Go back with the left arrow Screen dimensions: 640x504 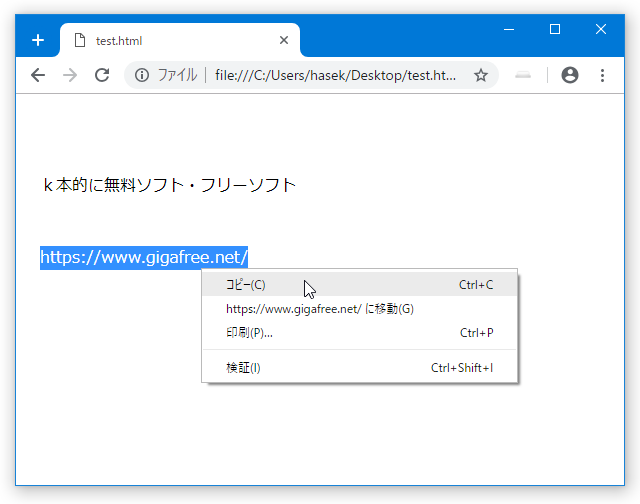point(38,75)
